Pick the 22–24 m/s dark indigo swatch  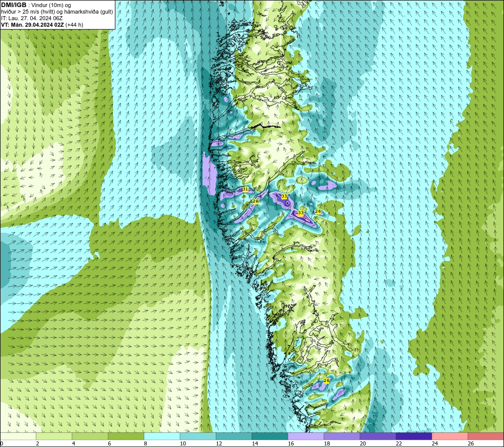(x=414, y=436)
